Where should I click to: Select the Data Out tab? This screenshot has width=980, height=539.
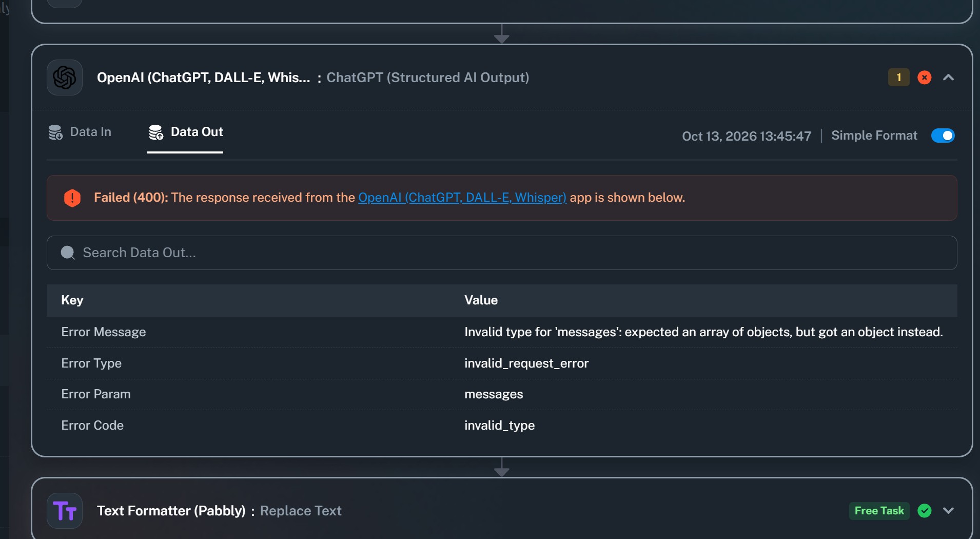[x=185, y=132]
